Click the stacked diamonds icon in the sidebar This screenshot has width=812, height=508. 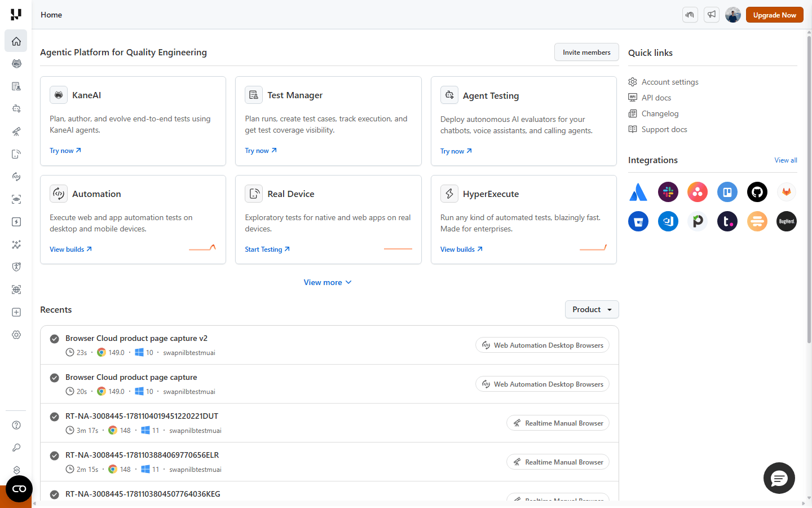coord(16,470)
